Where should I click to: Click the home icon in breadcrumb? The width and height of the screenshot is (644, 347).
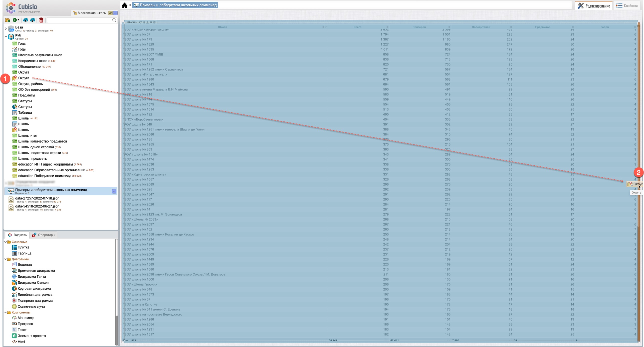124,5
